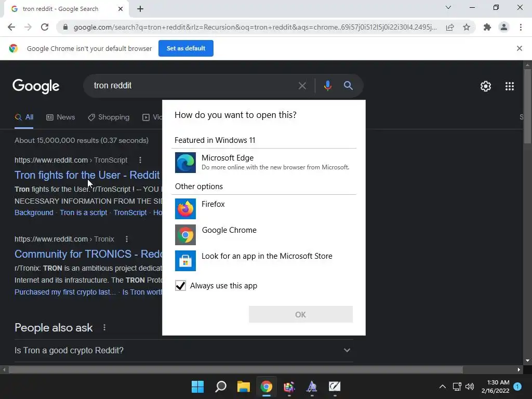Pick Google Chrome in Other options
Screen dimensions: 532x399
(x=263, y=235)
